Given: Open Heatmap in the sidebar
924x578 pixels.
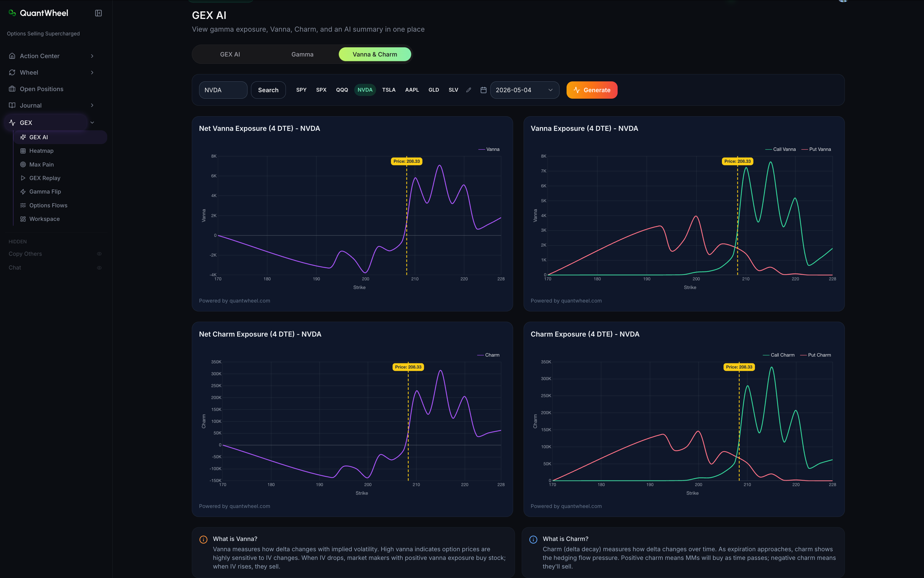Looking at the screenshot, I should tap(60, 151).
